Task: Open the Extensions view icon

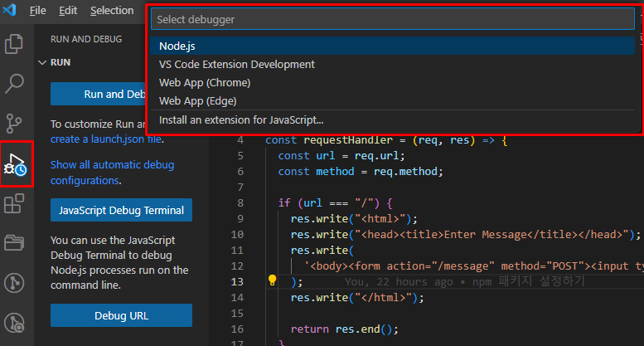Action: 14,203
